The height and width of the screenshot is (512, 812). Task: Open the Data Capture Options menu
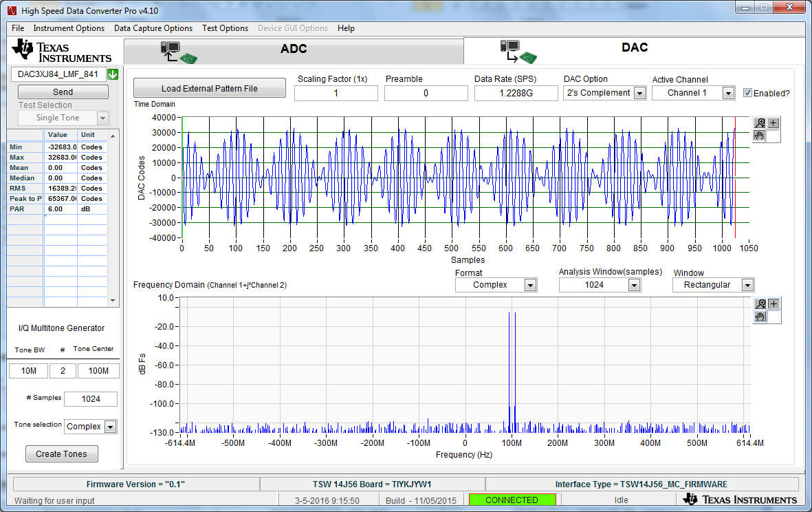153,28
